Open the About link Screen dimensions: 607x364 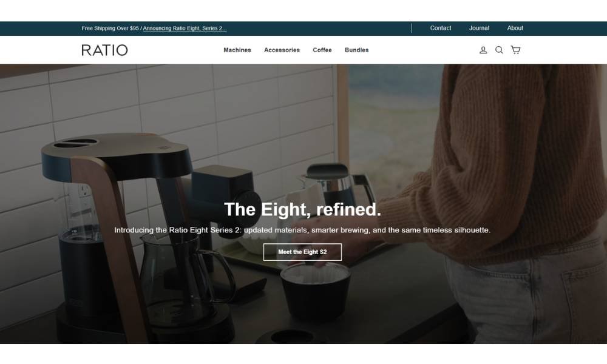[515, 28]
